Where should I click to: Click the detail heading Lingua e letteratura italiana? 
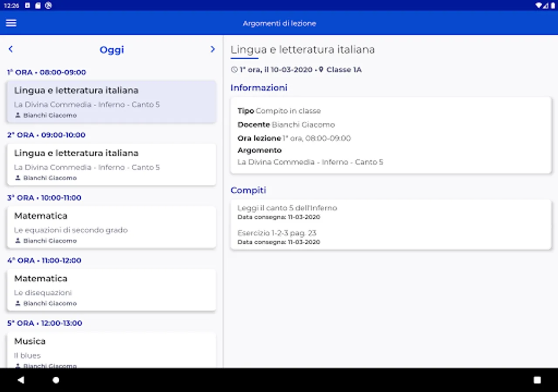[303, 50]
